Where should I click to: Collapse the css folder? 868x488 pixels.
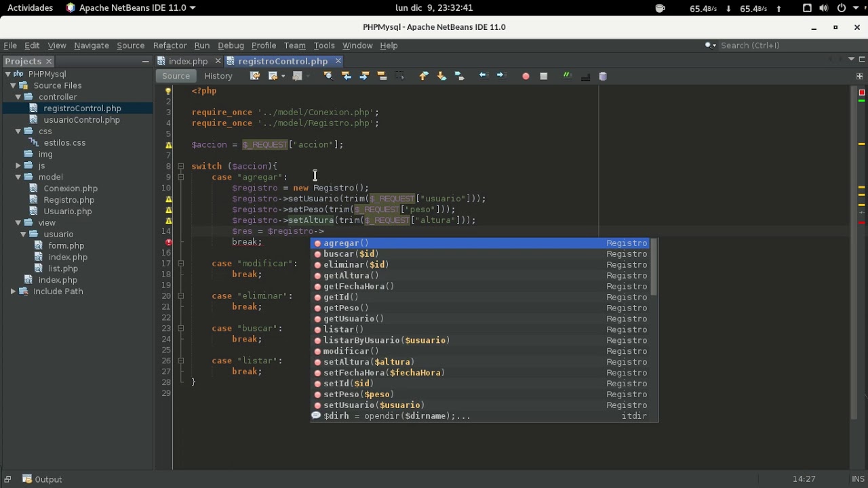click(18, 131)
